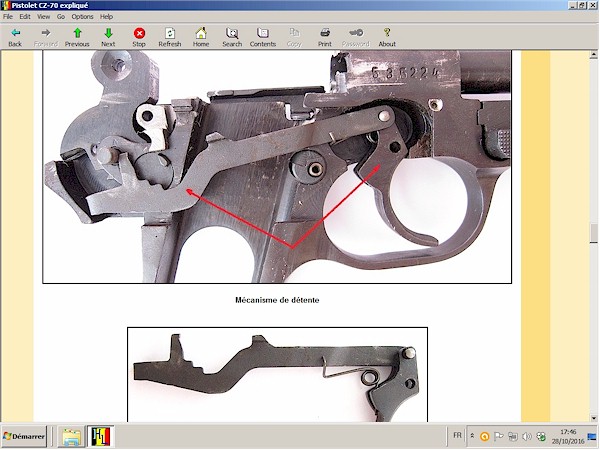Image resolution: width=600 pixels, height=450 pixels.
Task: Click the window title icon
Action: [6, 5]
